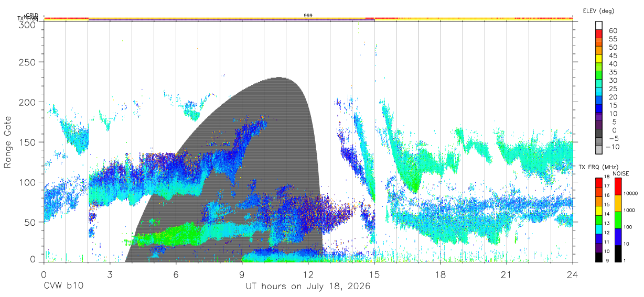Click the yellow swatch on the ELEV color bar
Image resolution: width=644 pixels, height=297 pixels.
click(599, 59)
